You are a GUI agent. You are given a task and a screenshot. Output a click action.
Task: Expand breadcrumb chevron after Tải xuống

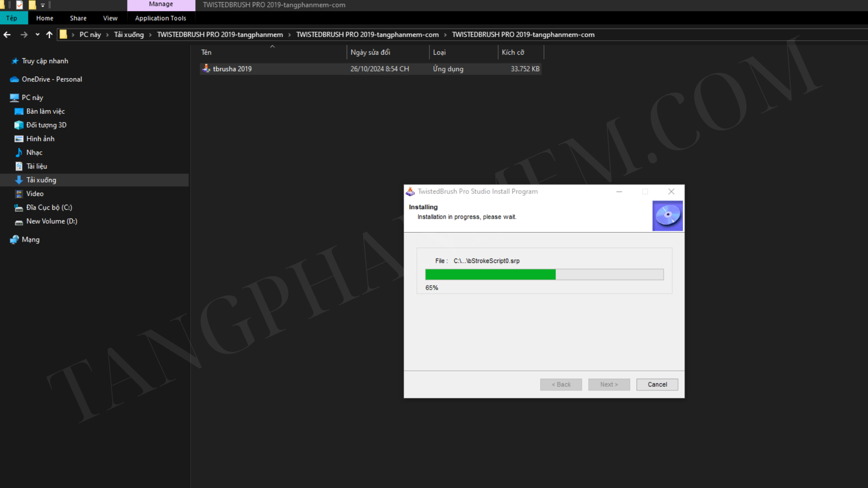151,35
